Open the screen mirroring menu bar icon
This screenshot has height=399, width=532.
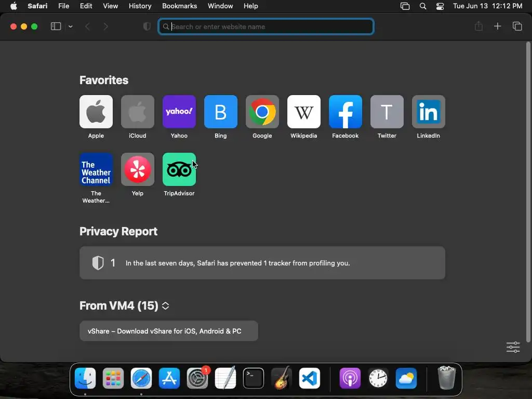(405, 6)
